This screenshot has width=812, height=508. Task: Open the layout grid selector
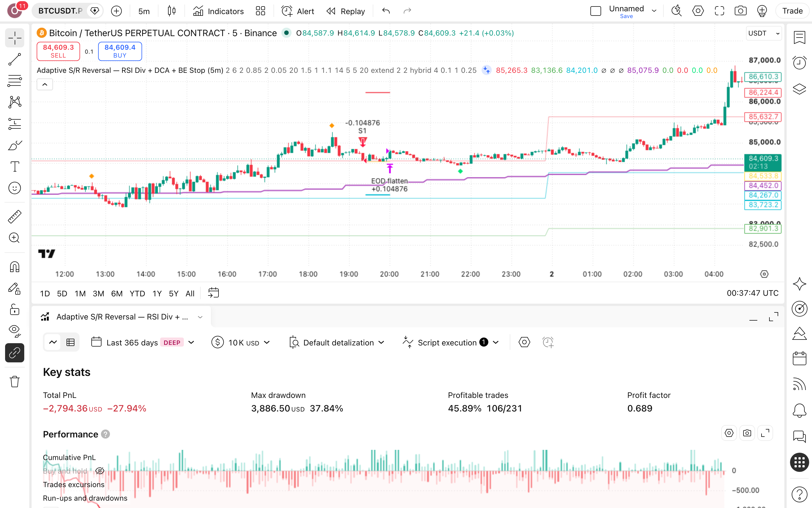[x=261, y=11]
